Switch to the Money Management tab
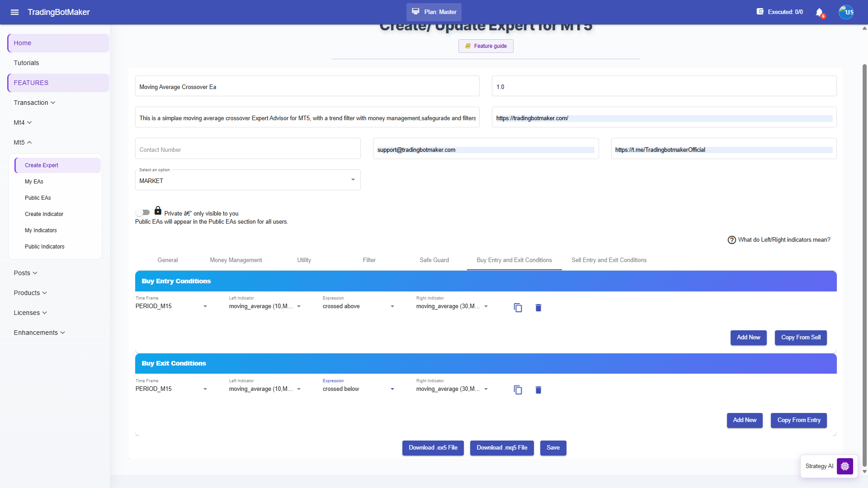The width and height of the screenshot is (868, 488). [236, 260]
